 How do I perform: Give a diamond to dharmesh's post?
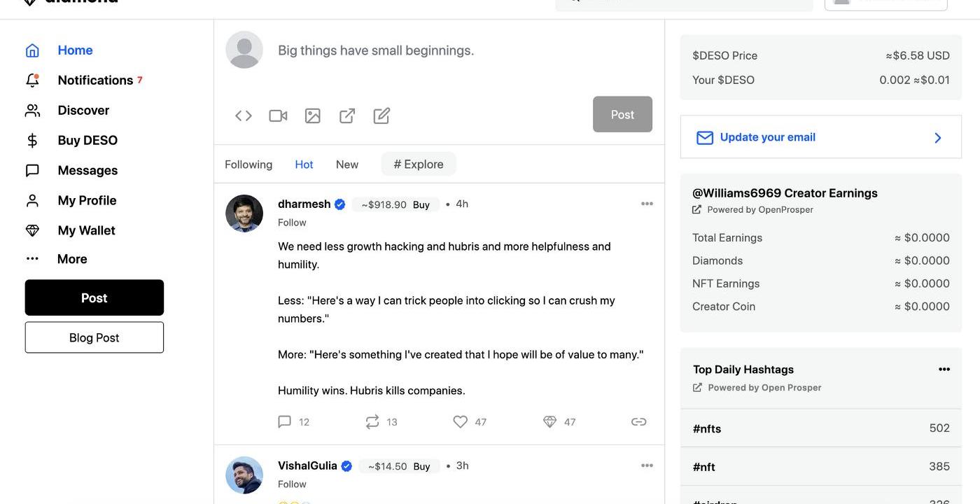(x=549, y=421)
